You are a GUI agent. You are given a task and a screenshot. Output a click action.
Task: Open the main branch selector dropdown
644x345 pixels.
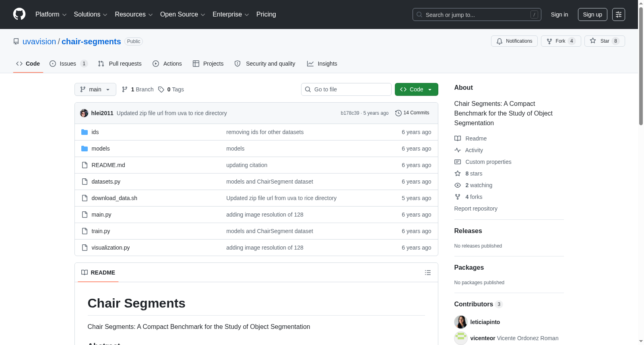pos(95,89)
